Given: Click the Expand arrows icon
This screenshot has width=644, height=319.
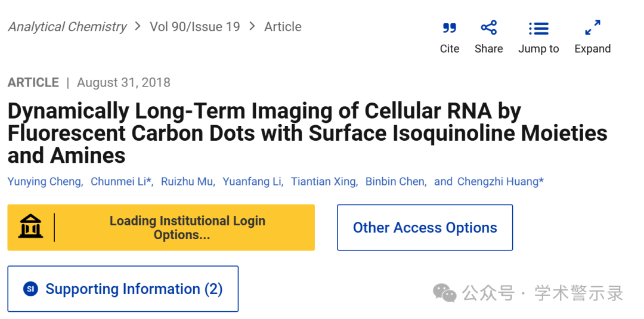Looking at the screenshot, I should tap(593, 27).
